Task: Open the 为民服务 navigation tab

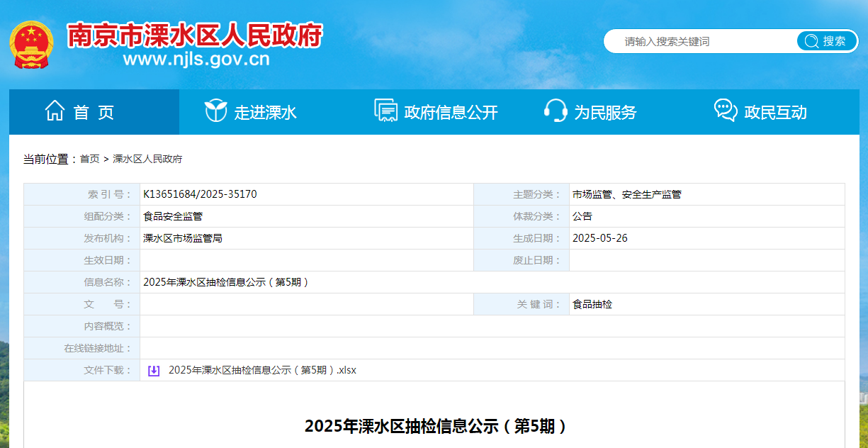Action: pos(604,112)
